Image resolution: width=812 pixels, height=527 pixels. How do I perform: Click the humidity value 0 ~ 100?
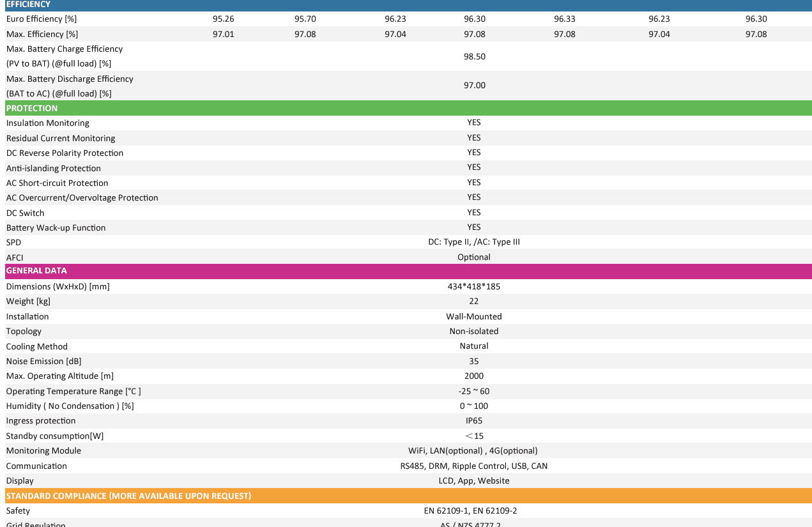tap(474, 406)
